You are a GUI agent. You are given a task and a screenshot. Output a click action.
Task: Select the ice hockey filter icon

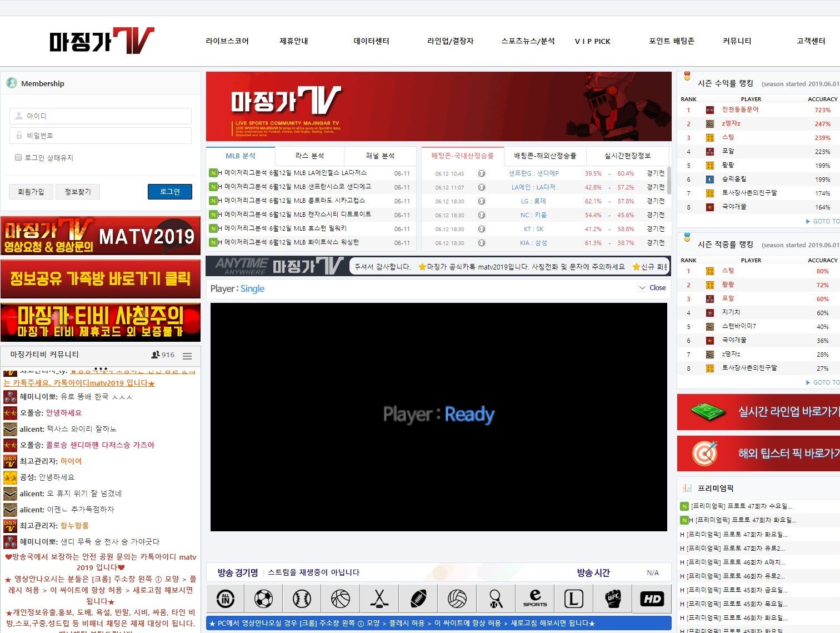pyautogui.click(x=379, y=599)
